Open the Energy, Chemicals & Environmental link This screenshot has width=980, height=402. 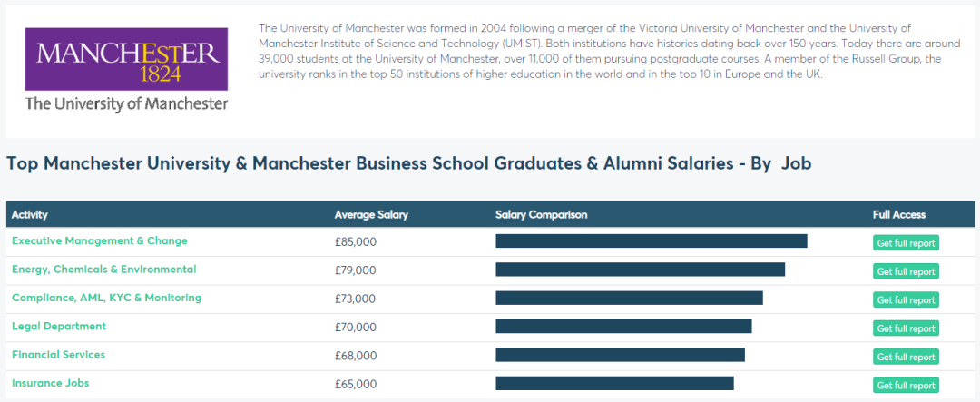103,270
